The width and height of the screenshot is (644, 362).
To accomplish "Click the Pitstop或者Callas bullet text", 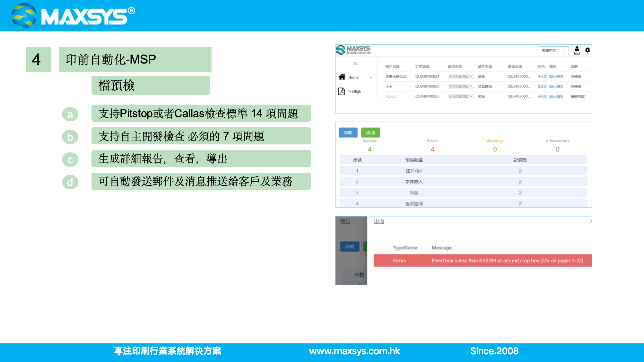I will [x=201, y=113].
